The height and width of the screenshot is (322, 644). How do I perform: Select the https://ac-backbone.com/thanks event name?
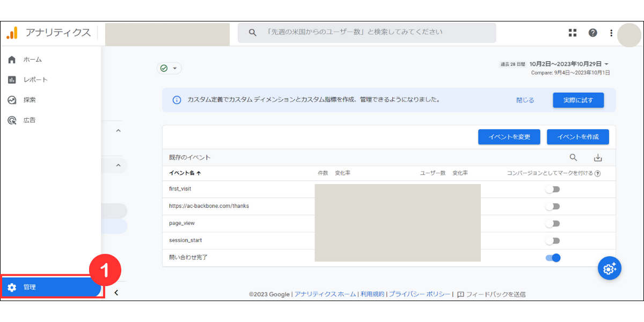click(x=209, y=206)
